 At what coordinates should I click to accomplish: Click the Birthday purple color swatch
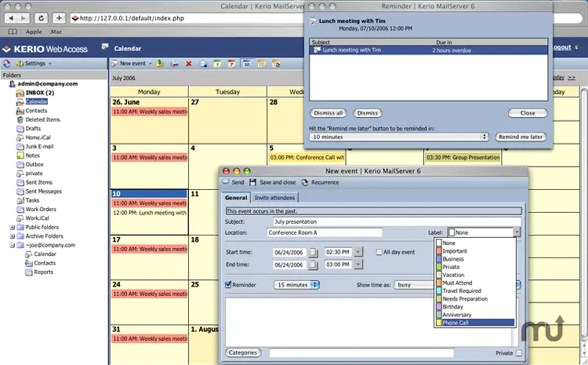tap(439, 307)
